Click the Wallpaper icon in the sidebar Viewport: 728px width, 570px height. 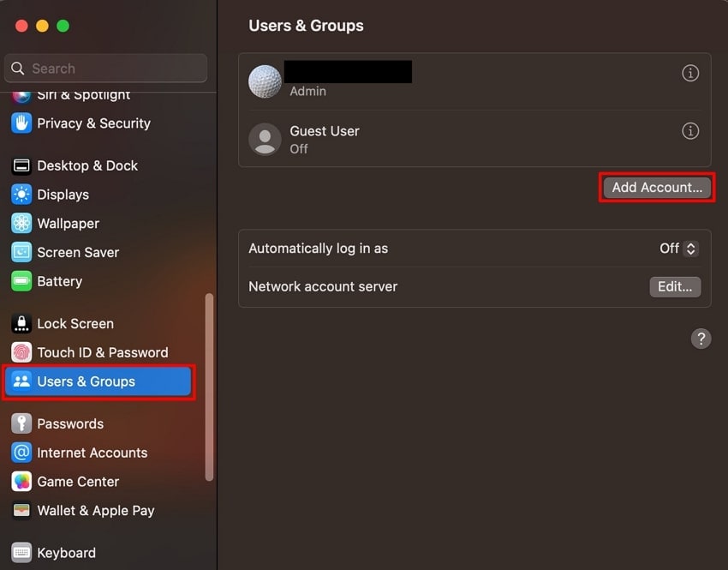pos(21,224)
